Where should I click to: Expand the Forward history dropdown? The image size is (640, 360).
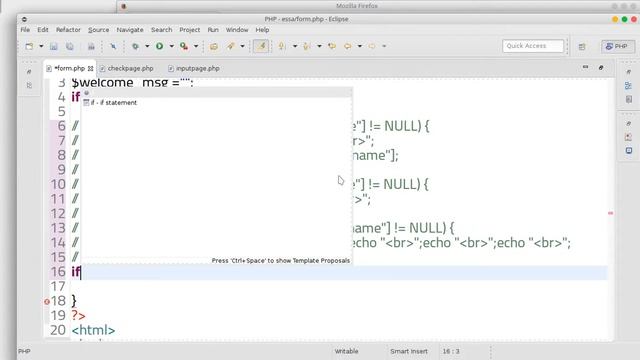coord(384,46)
